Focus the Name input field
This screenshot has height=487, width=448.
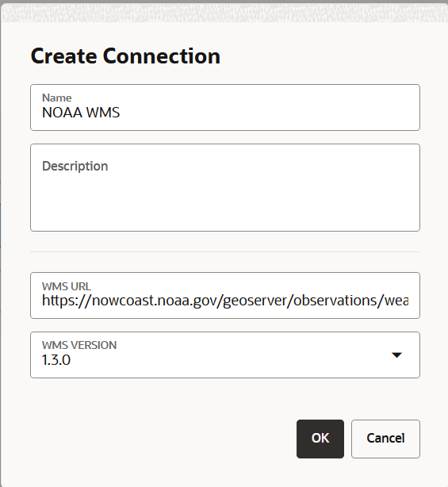pos(225,107)
